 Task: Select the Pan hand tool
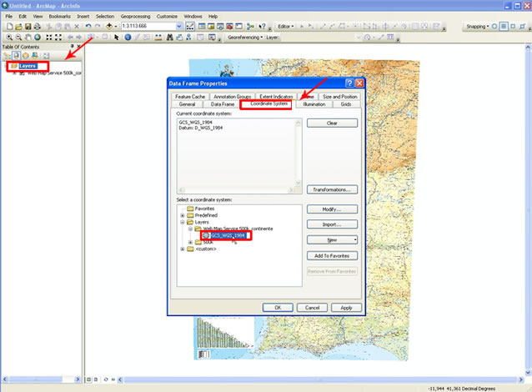click(28, 38)
